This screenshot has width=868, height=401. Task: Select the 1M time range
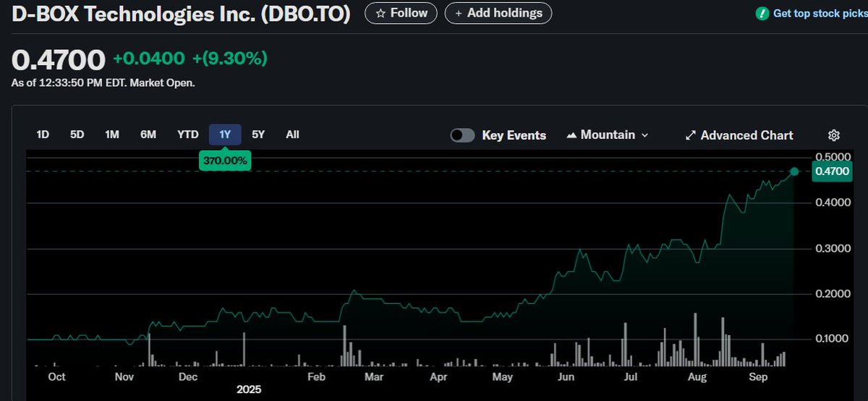[x=111, y=135]
